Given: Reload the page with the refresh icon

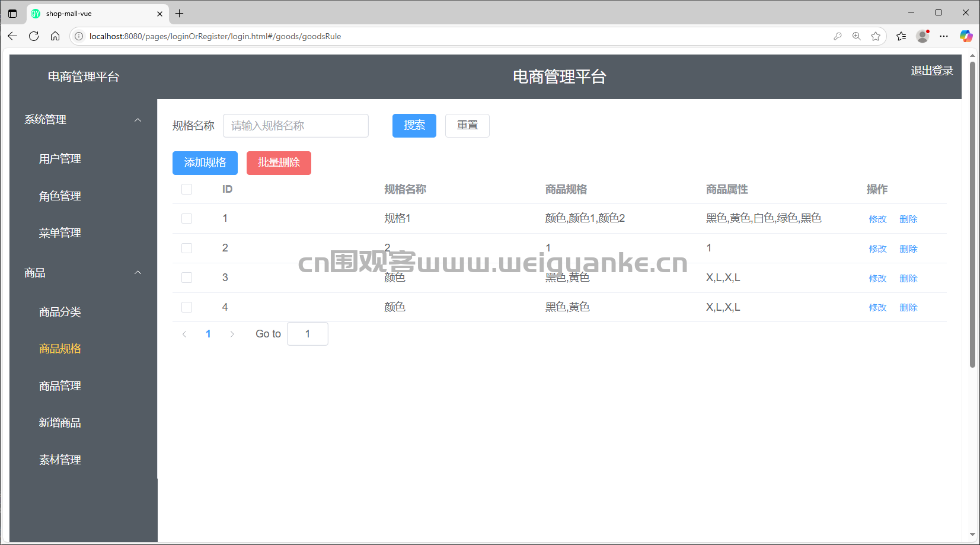Looking at the screenshot, I should 34,36.
